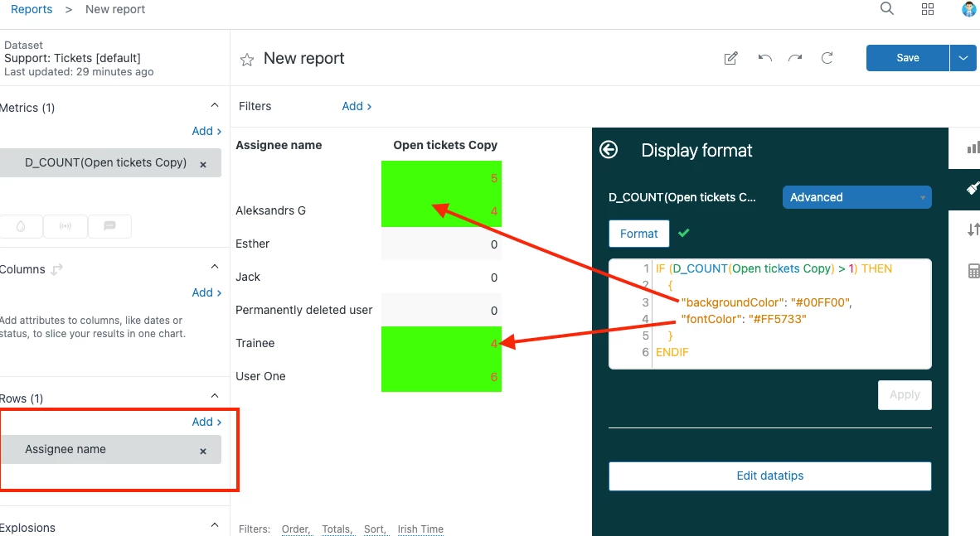Refresh the report results
Image resolution: width=980 pixels, height=536 pixels.
point(827,58)
